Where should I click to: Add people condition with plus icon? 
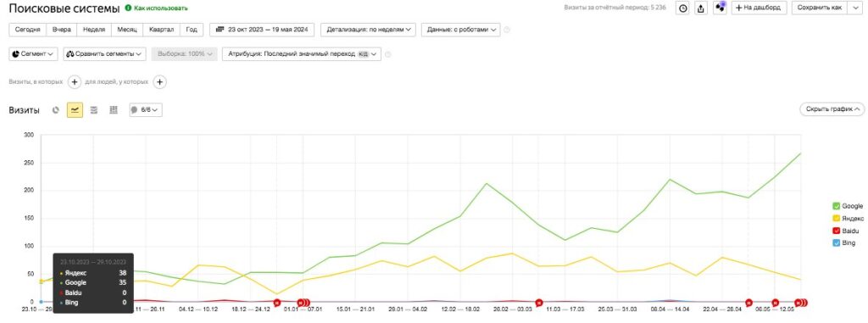(159, 82)
